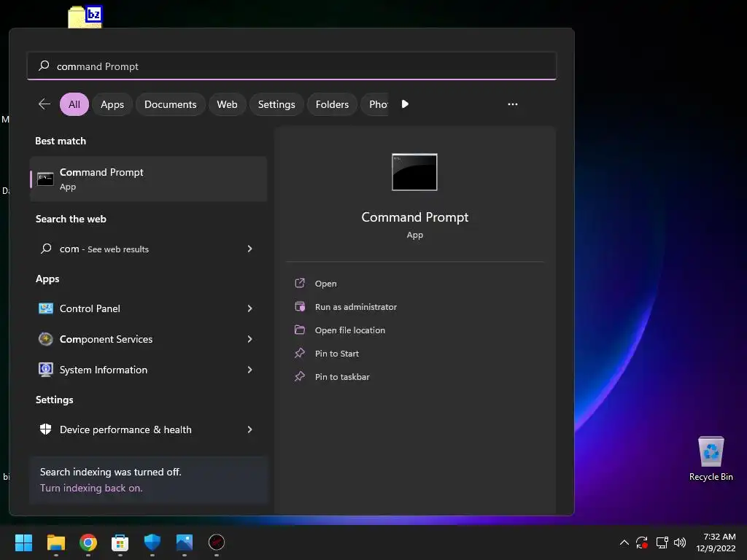Choose Pin to taskbar
747x560 pixels.
tap(342, 377)
